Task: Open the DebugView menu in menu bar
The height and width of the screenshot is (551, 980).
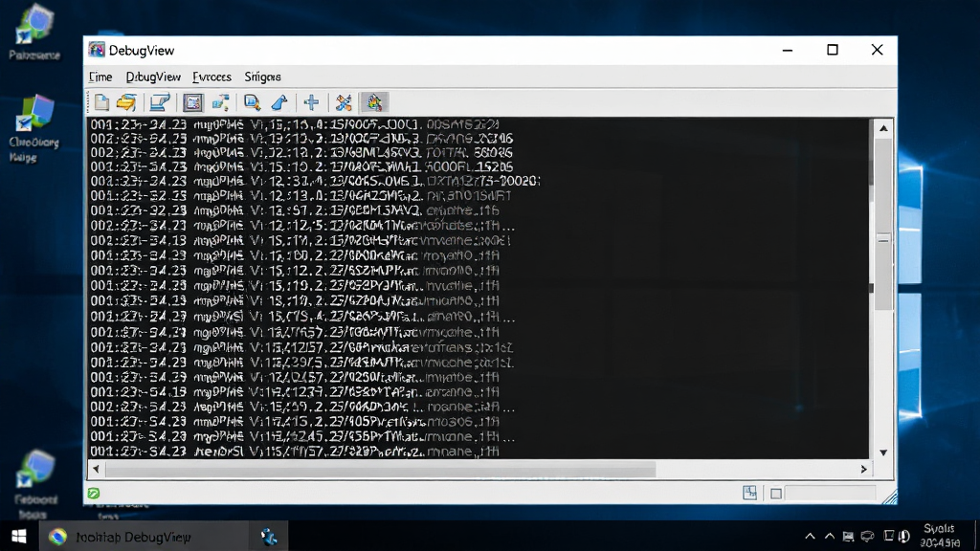Action: [153, 77]
